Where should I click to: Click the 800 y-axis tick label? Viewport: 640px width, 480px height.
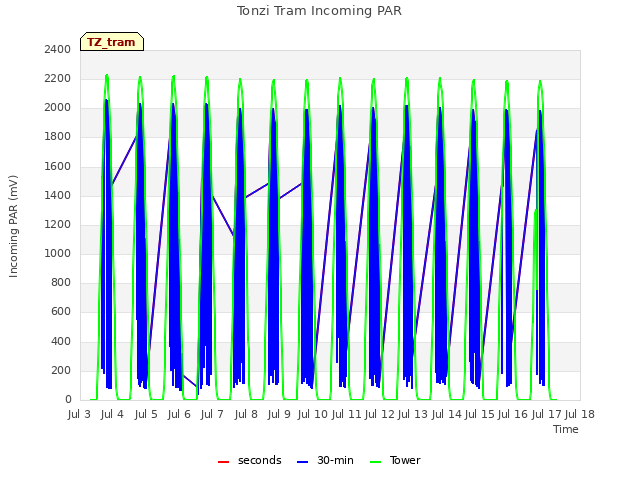tap(61, 282)
